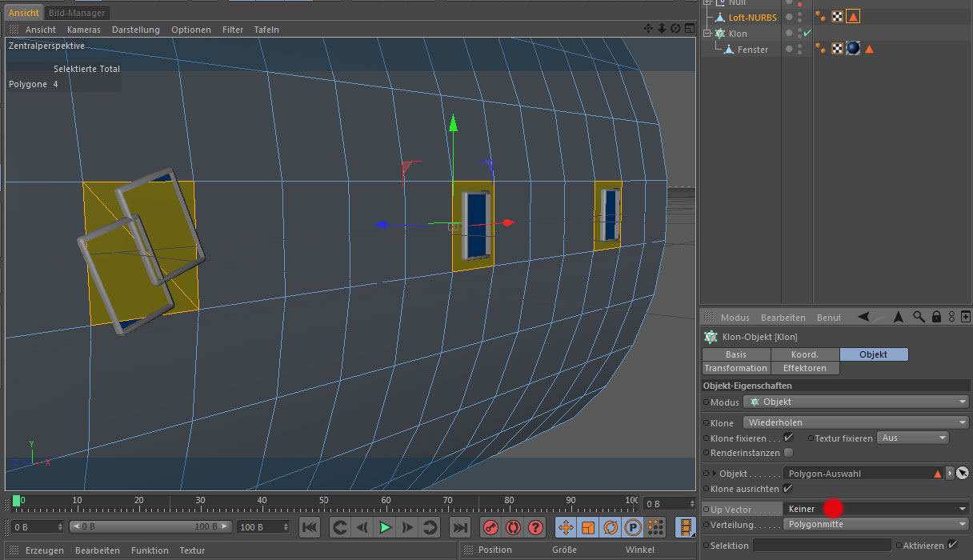Toggle the Klone fixieren checkbox
This screenshot has height=560, width=973.
[788, 438]
